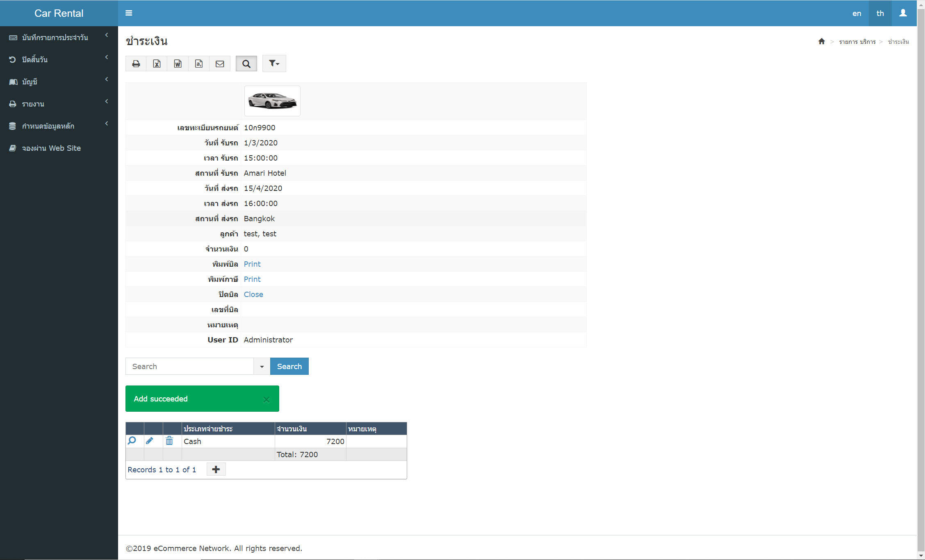Click the 16:00:00 return time value
The image size is (925, 560).
(261, 203)
